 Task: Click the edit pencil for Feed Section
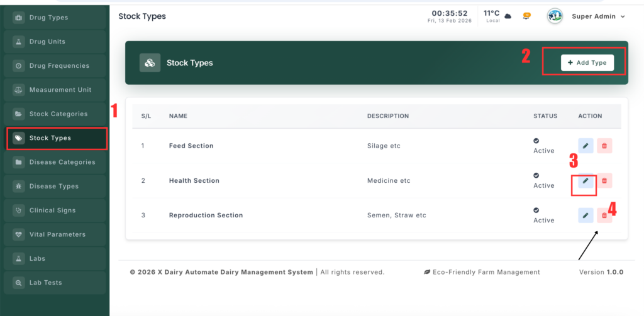586,146
